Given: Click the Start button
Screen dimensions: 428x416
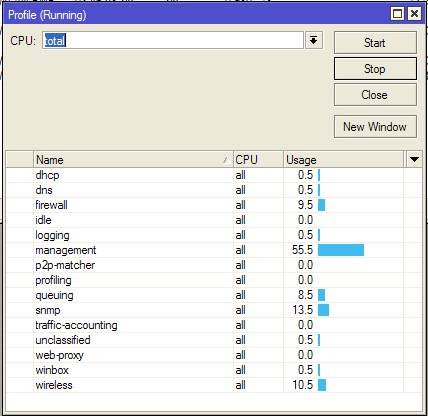Looking at the screenshot, I should [x=375, y=43].
